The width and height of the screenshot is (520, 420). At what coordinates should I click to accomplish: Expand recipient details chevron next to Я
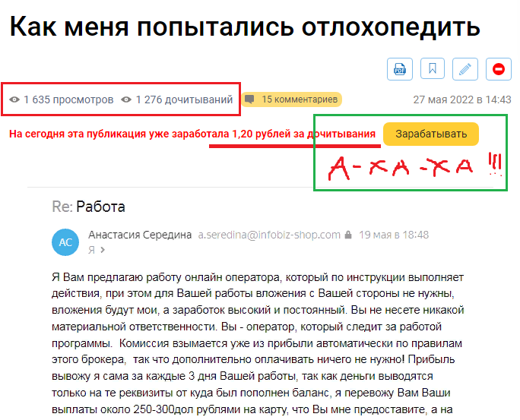coord(103,250)
